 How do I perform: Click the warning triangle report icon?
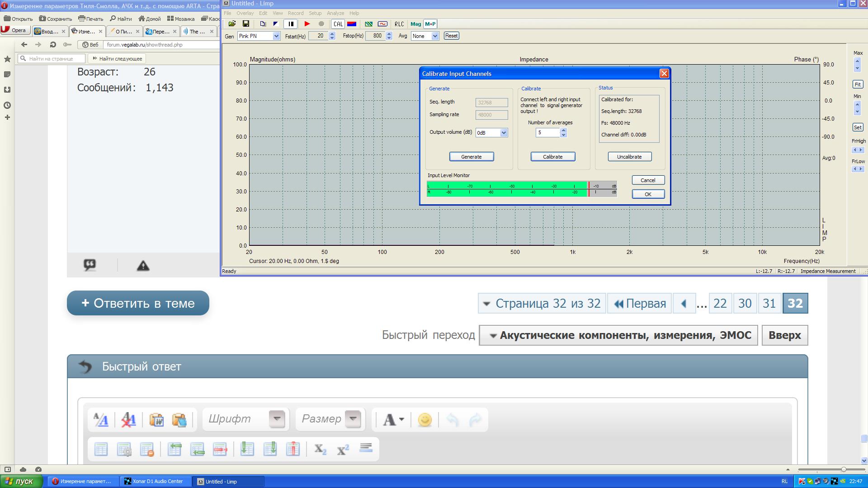[143, 266]
